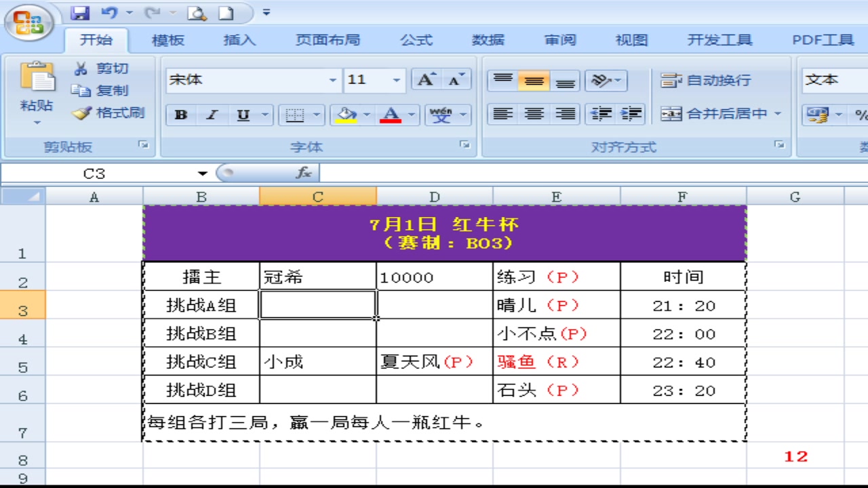
Task: Increase font size with the large A
Action: (x=426, y=80)
